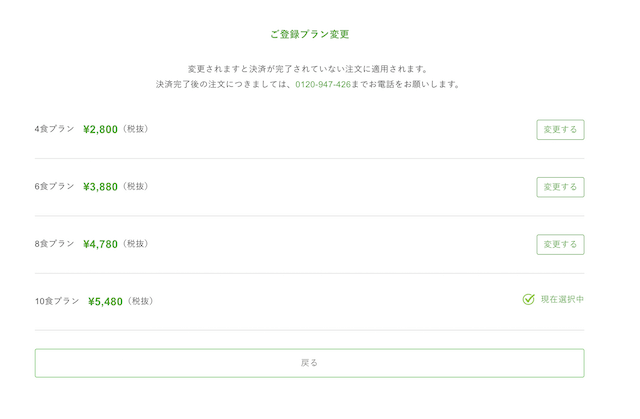This screenshot has height=419, width=640.
Task: Select the 8食プラン label
Action: 54,244
